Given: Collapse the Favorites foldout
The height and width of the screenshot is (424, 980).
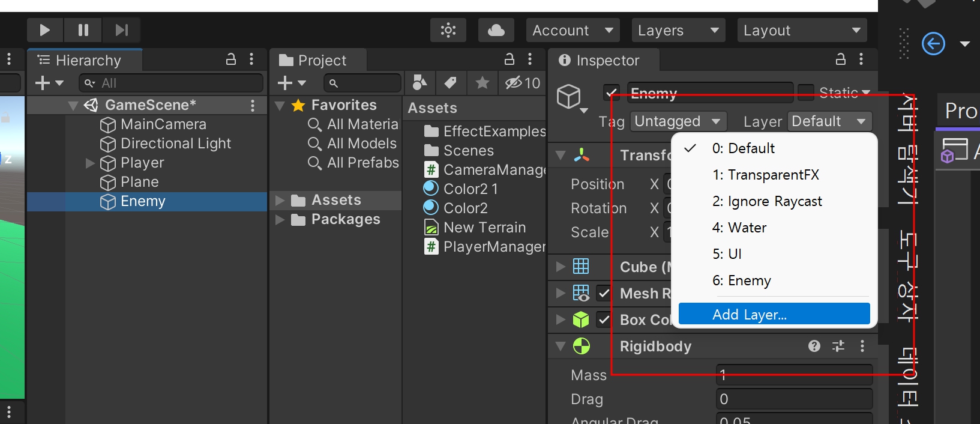Looking at the screenshot, I should coord(280,106).
